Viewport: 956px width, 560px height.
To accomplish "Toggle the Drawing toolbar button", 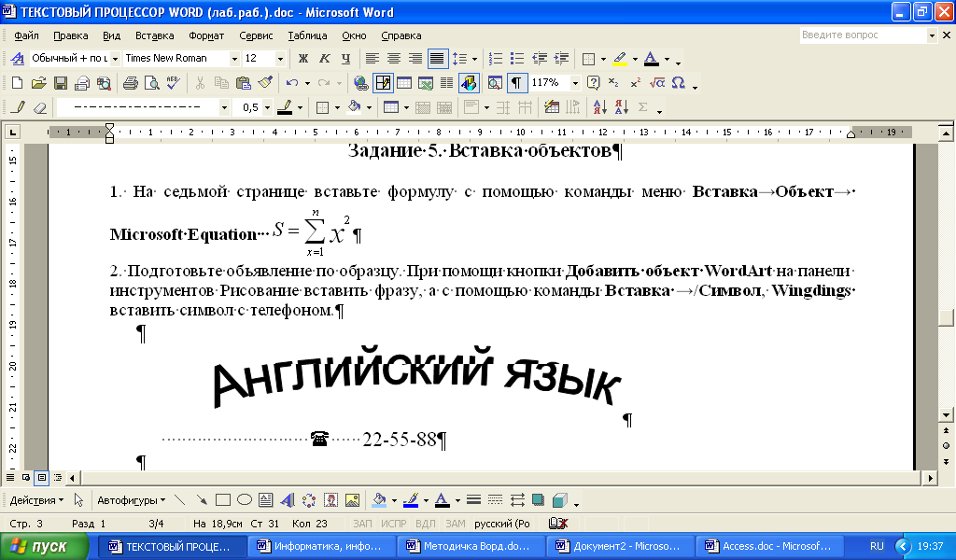I will (469, 83).
